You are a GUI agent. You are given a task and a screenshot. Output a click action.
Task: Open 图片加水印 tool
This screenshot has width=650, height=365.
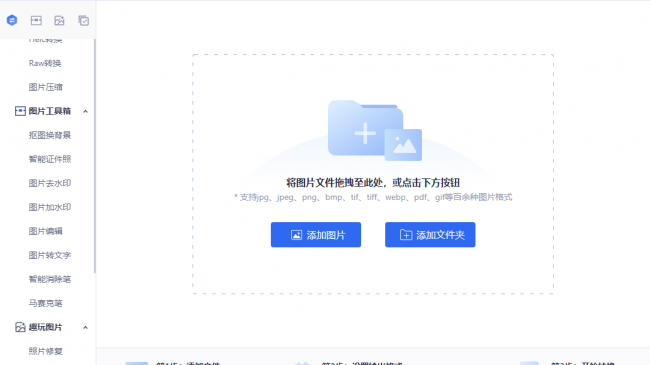pos(50,207)
